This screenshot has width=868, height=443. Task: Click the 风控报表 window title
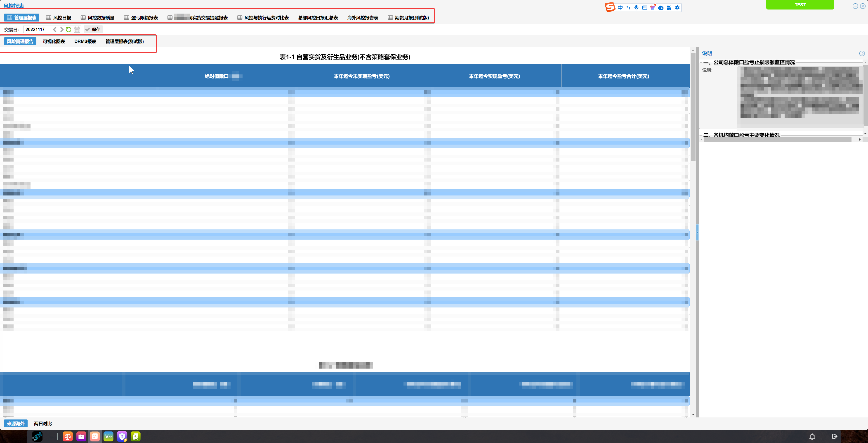[14, 6]
